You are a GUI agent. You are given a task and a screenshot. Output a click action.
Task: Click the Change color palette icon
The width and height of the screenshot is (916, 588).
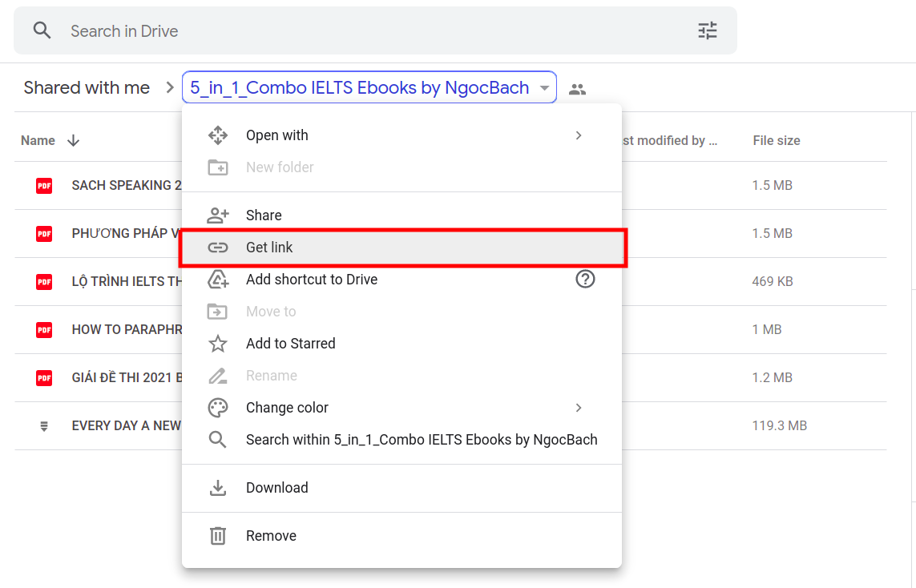[218, 408]
